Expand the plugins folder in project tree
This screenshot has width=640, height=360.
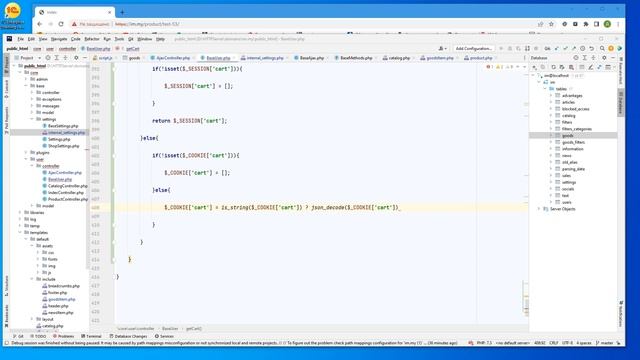pos(26,153)
